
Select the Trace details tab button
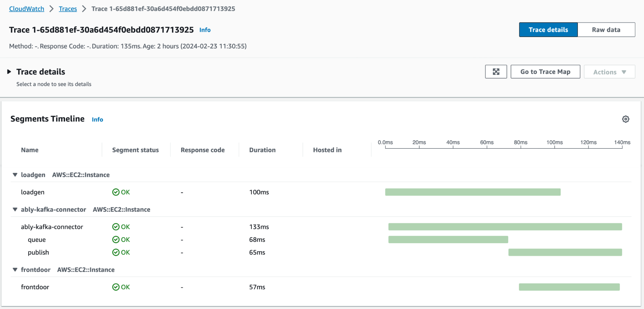pyautogui.click(x=548, y=30)
